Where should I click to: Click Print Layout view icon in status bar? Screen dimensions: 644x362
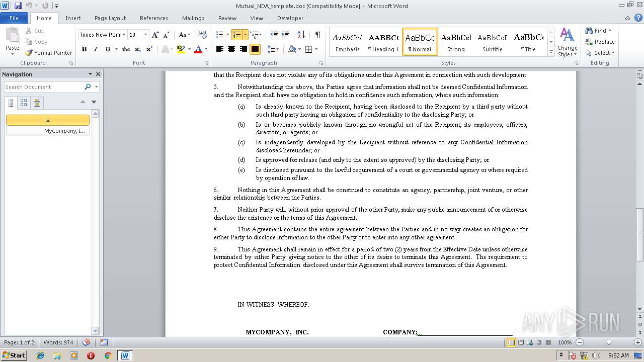(511, 342)
